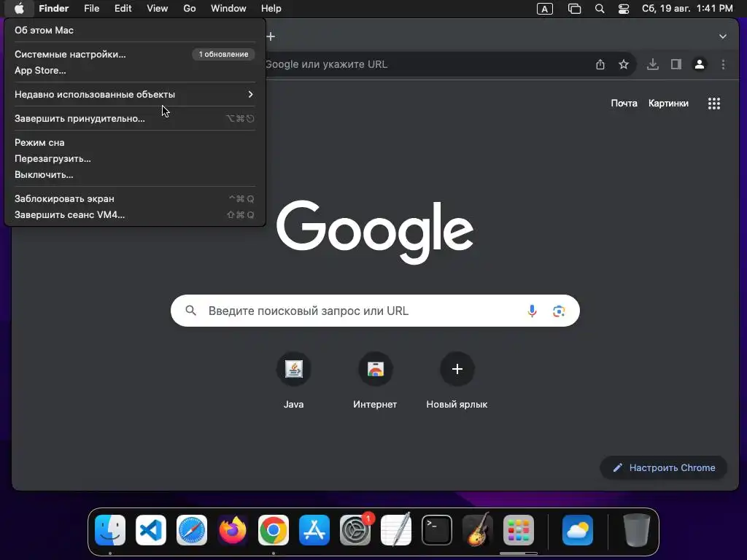Open the Weather app in Dock
This screenshot has width=747, height=560.
point(578,530)
